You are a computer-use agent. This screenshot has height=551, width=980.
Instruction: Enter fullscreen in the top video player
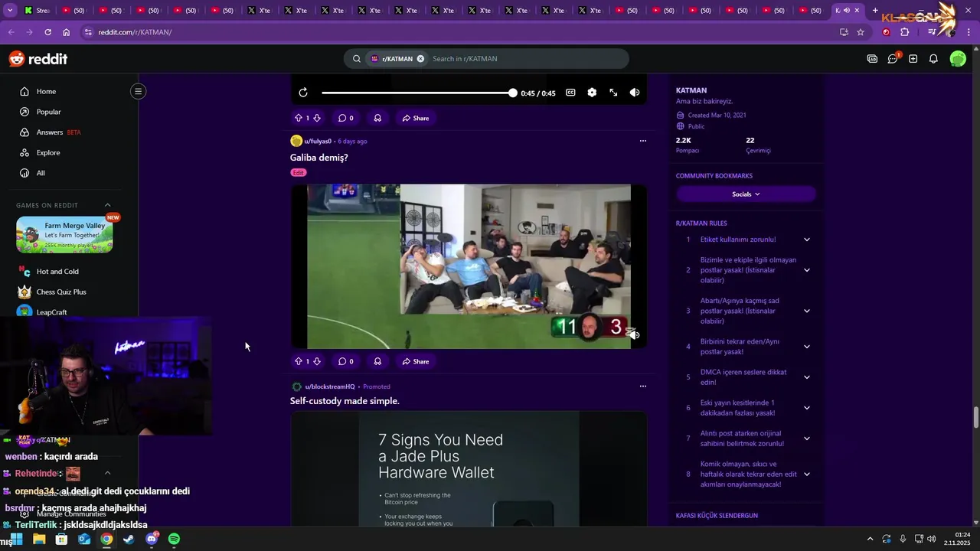(613, 93)
